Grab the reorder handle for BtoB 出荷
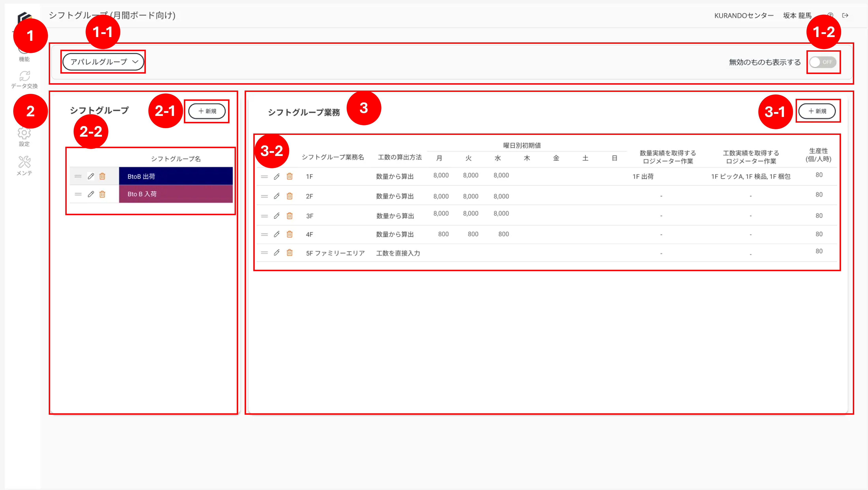 [78, 176]
